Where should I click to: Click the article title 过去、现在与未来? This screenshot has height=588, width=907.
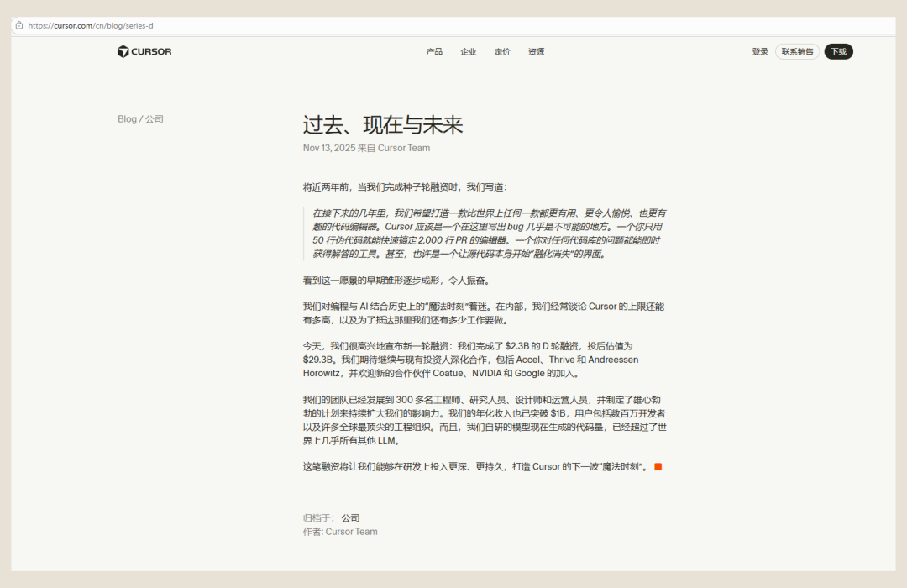(x=383, y=126)
